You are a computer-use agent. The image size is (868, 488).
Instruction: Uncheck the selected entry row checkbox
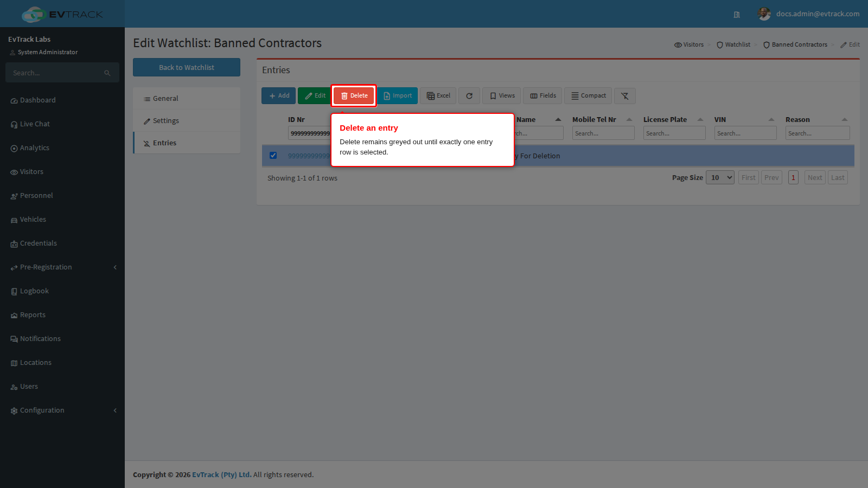pyautogui.click(x=273, y=156)
